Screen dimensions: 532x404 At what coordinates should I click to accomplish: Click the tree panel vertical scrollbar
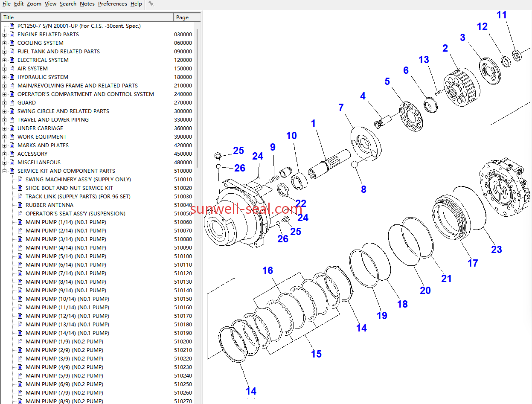[197, 98]
